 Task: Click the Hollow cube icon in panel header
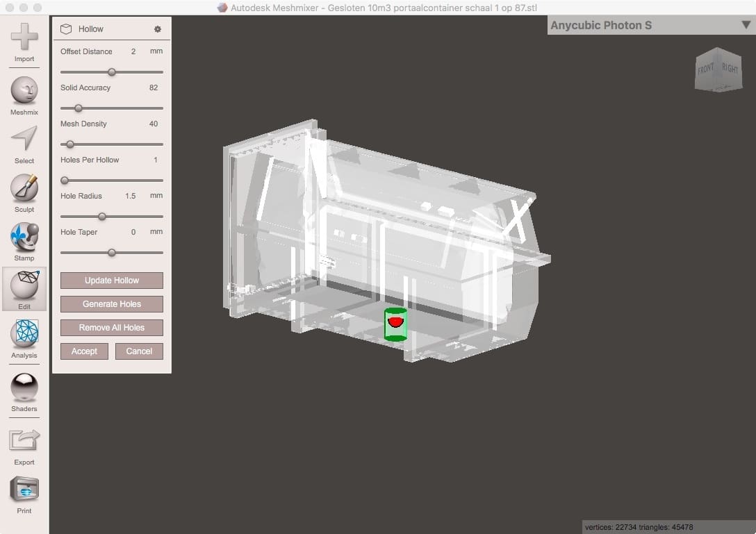click(66, 29)
